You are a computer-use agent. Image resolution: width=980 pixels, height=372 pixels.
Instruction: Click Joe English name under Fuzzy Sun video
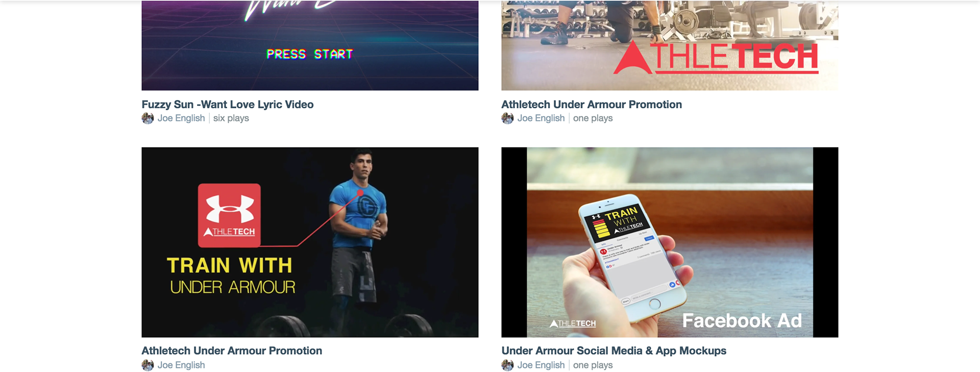coord(181,118)
